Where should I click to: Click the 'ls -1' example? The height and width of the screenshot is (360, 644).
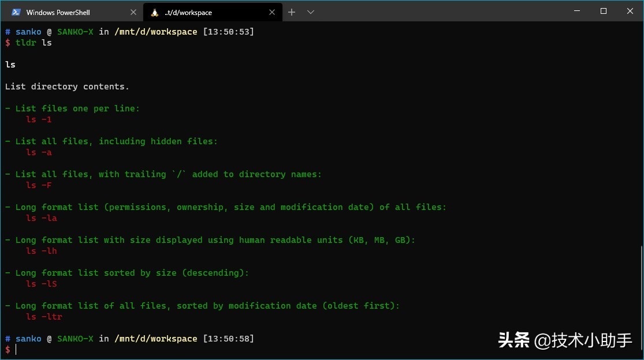39,119
